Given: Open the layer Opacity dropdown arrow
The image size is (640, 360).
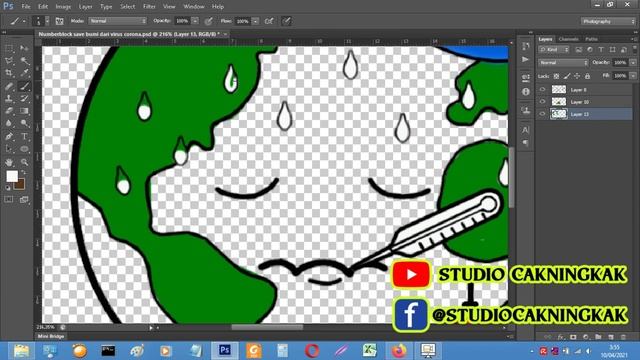Looking at the screenshot, I should (x=633, y=63).
